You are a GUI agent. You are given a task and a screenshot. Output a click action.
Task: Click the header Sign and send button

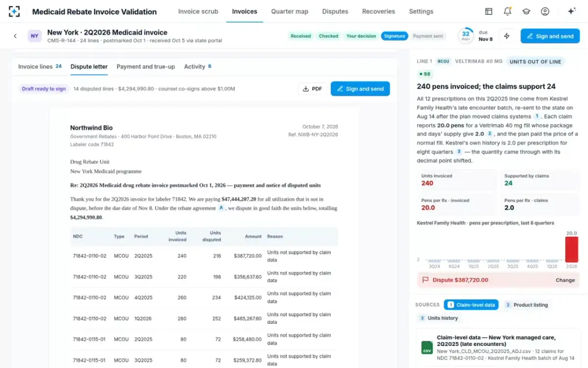click(550, 36)
